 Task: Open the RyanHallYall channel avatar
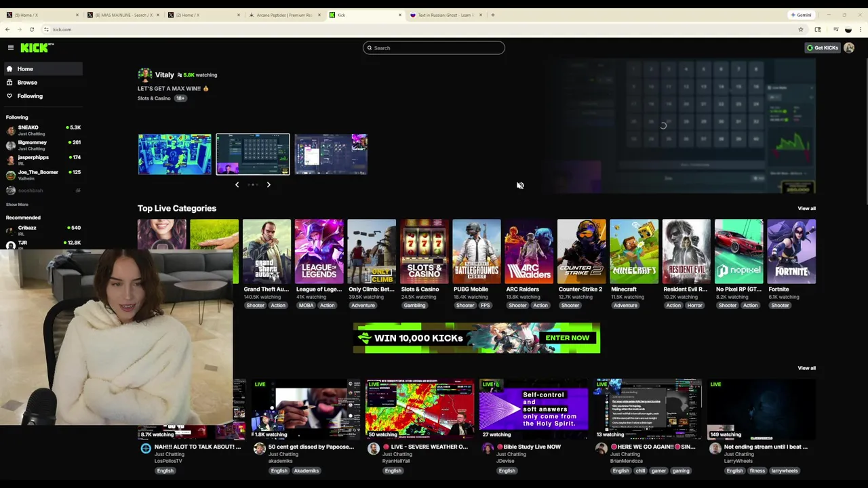pos(373,449)
